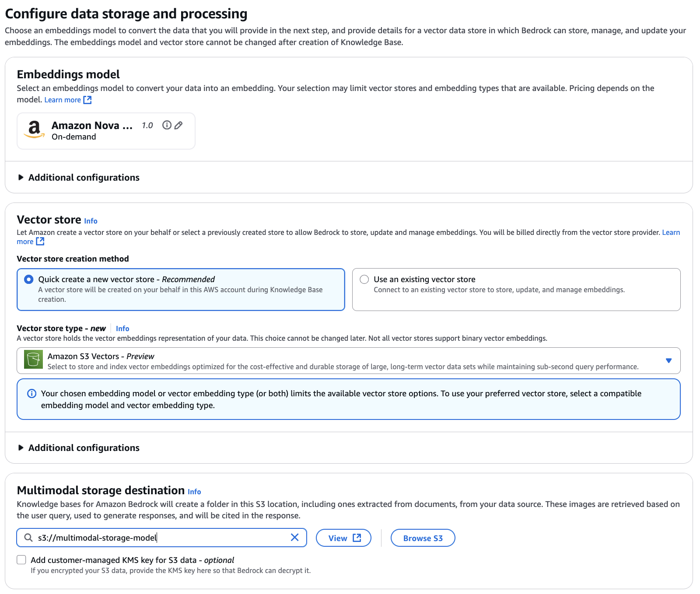Open Info link for Multimodal storage destination

(x=194, y=492)
